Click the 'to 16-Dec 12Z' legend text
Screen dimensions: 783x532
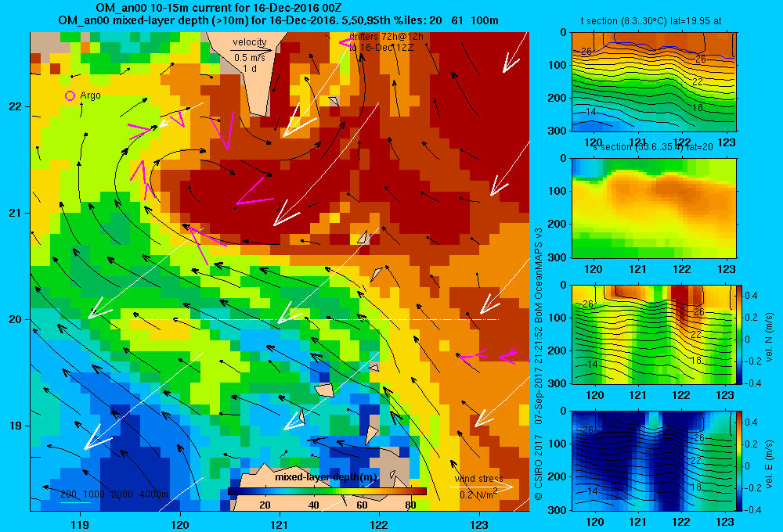pos(382,48)
